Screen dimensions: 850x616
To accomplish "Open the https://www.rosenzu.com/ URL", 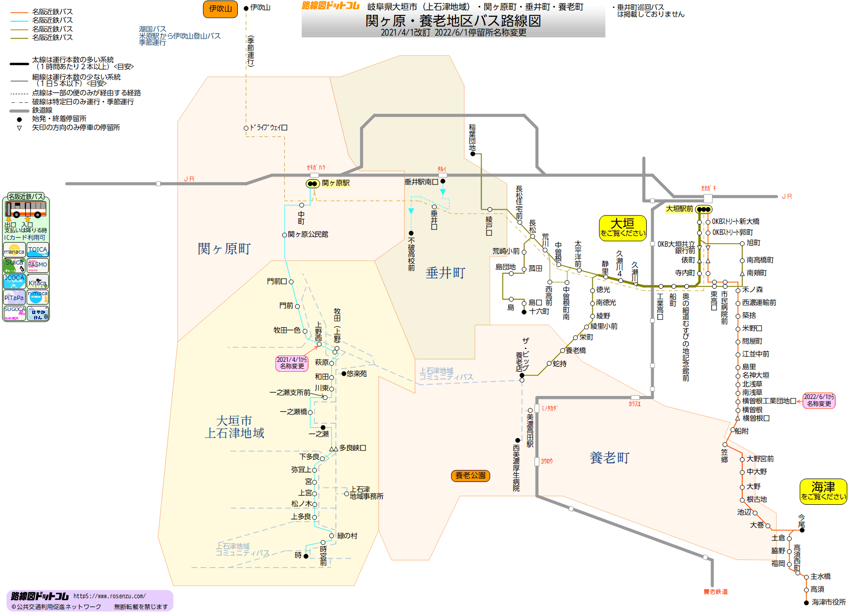I will tap(110, 596).
